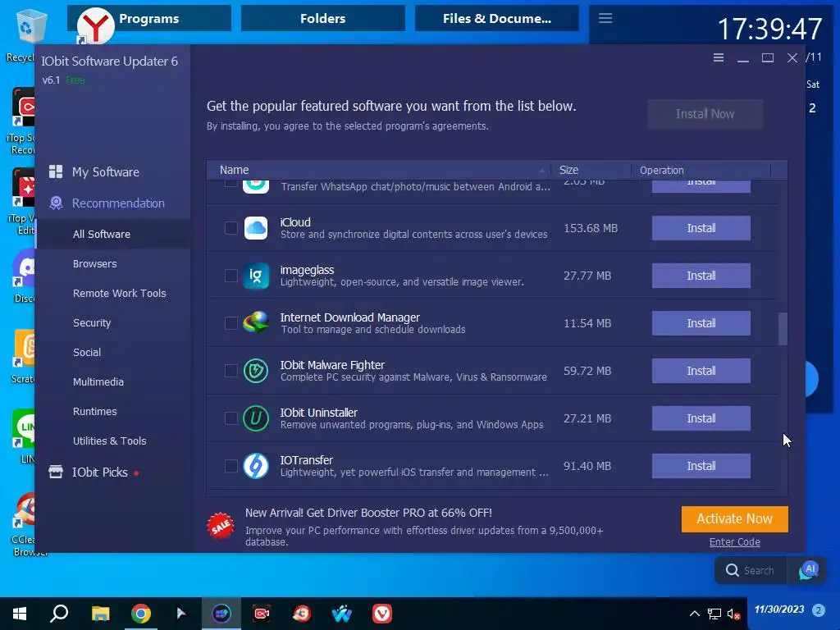Open the Folders tab on desktop bar
The image size is (840, 630).
(322, 18)
